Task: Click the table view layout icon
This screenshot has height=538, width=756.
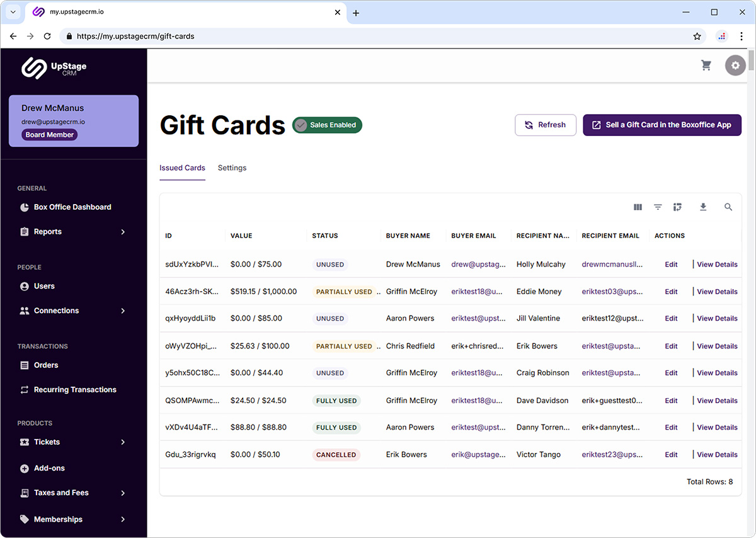Action: tap(677, 207)
